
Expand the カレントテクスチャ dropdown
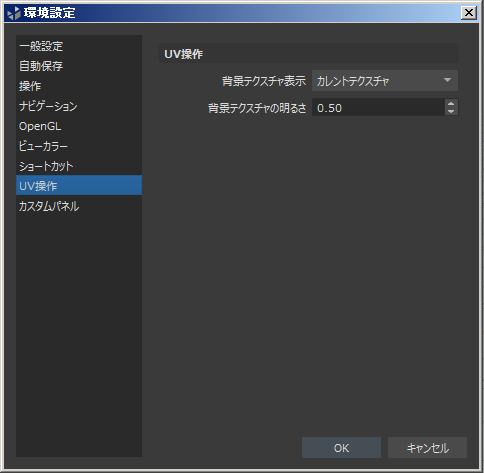pos(385,81)
